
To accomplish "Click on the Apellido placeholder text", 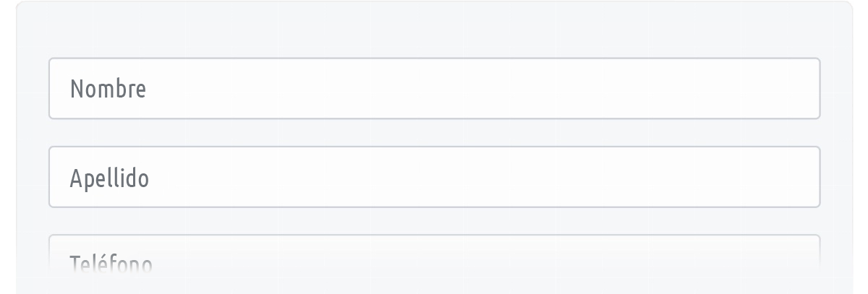I will point(109,178).
